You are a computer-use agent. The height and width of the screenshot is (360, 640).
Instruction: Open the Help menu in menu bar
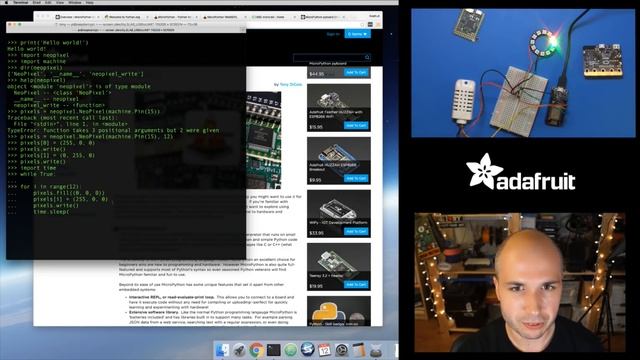(90, 2)
